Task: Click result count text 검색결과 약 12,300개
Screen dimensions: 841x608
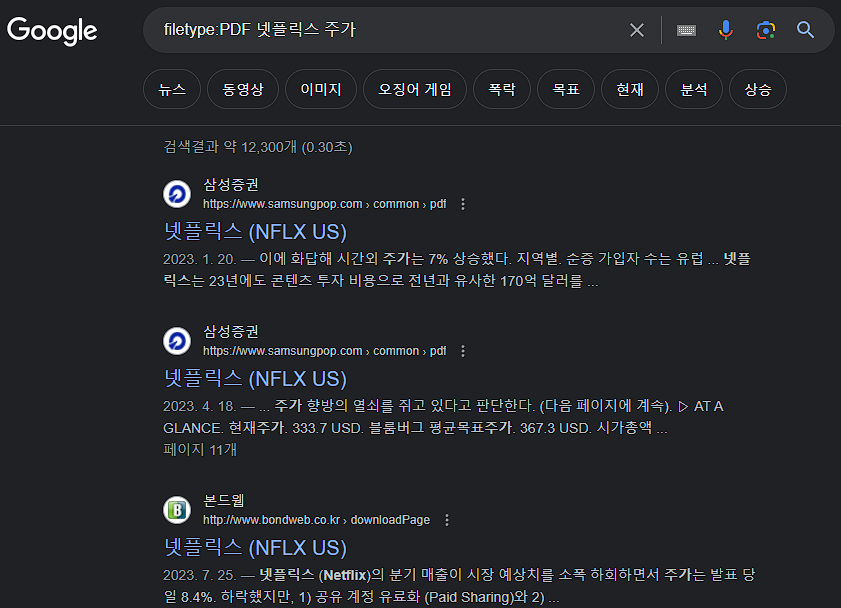Action: [258, 147]
